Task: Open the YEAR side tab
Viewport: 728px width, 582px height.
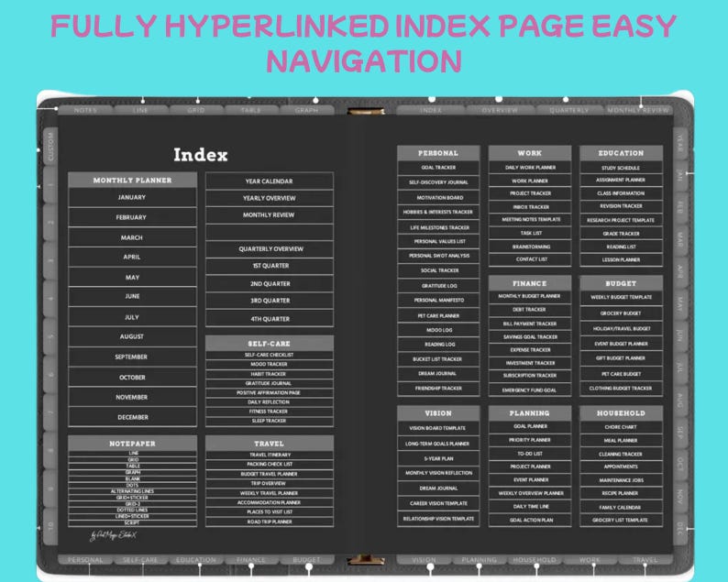Action: pos(679,145)
